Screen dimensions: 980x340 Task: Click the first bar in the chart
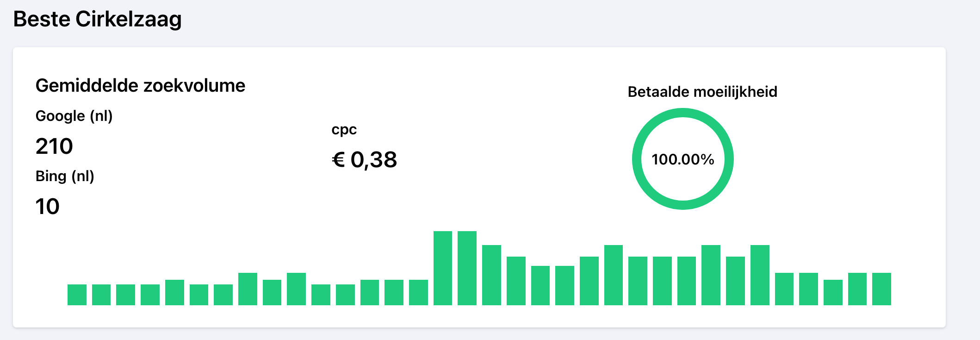tap(77, 295)
